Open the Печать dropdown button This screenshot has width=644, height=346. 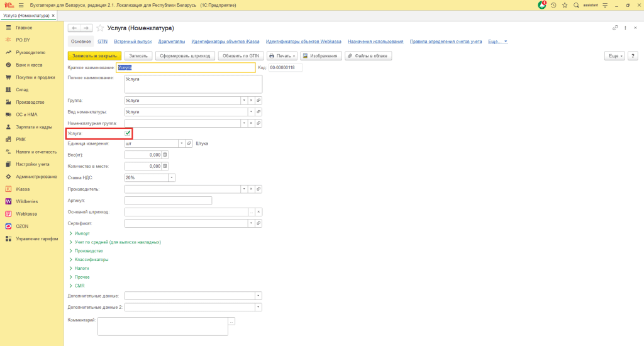click(x=282, y=56)
